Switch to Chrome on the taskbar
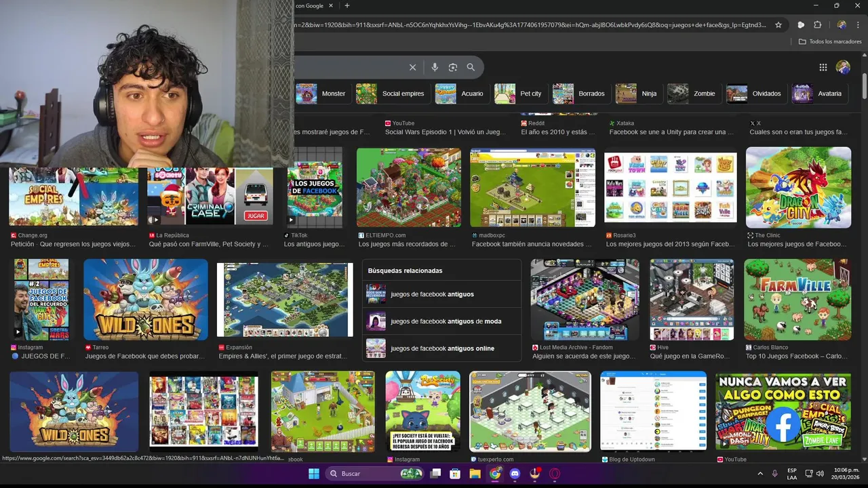 tap(495, 474)
